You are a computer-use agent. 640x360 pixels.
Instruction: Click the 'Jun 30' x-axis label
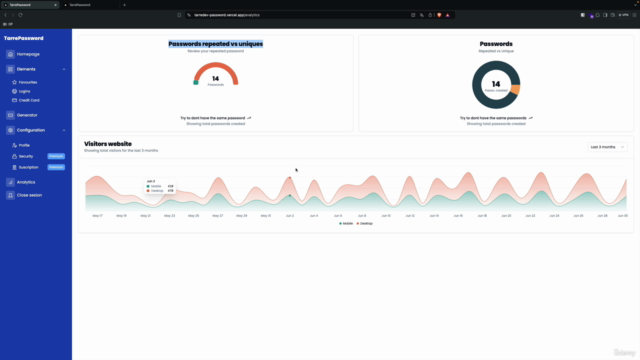pyautogui.click(x=622, y=216)
